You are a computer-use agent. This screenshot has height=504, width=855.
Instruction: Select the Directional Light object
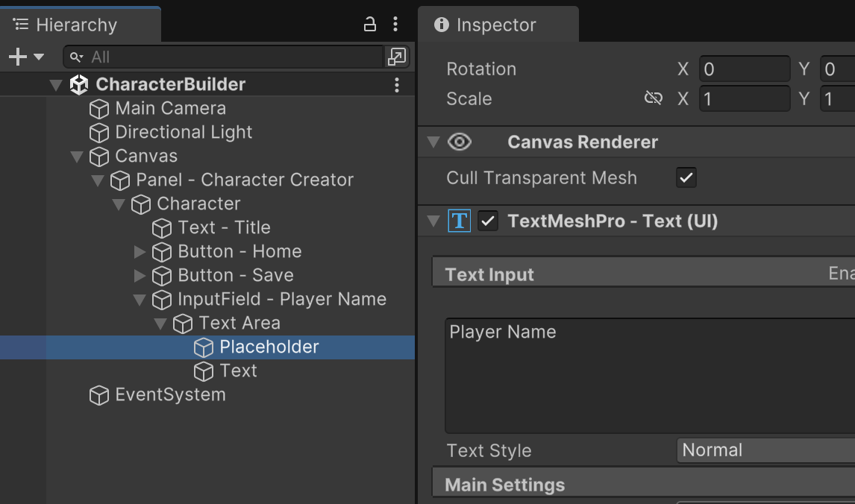184,133
